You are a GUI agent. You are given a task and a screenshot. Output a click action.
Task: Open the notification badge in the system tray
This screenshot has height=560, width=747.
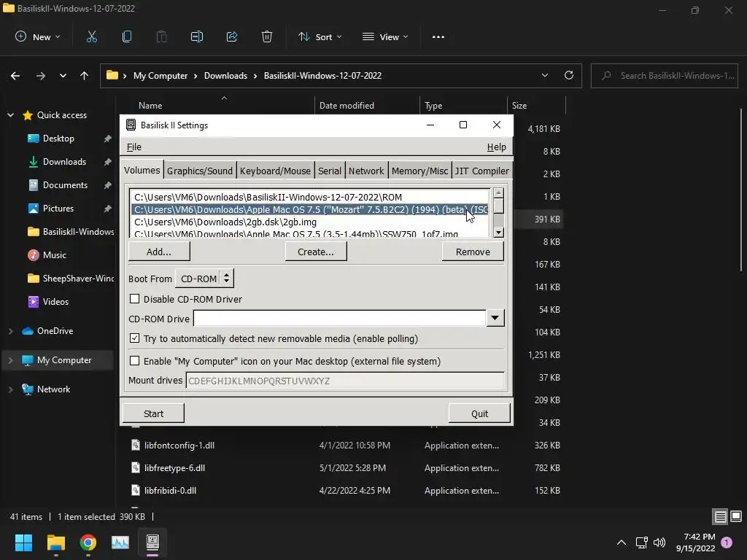(727, 542)
